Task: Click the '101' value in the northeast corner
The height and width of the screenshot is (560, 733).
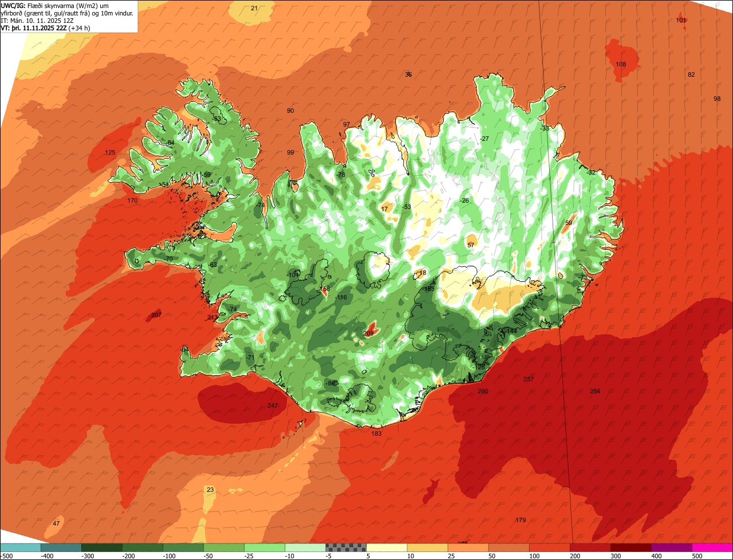Action: click(681, 20)
